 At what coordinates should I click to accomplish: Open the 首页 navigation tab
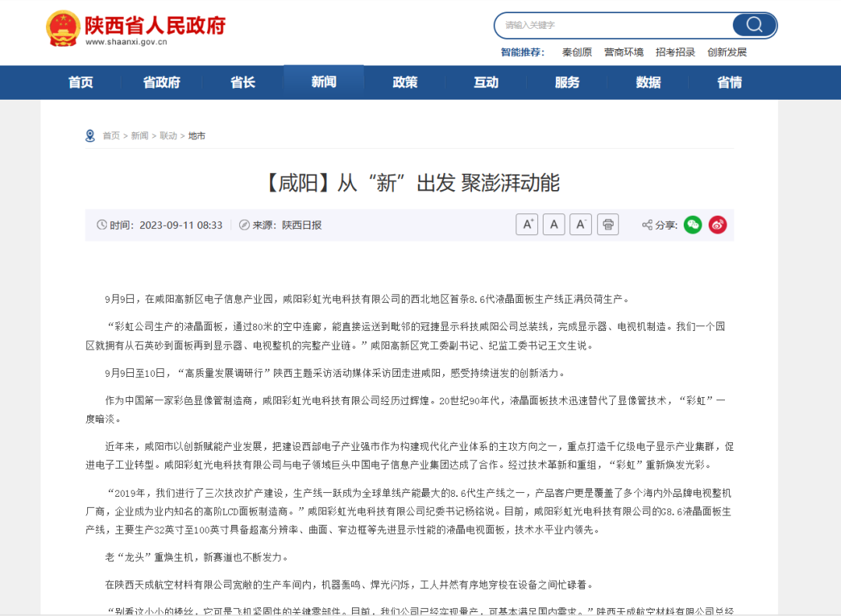pyautogui.click(x=80, y=83)
